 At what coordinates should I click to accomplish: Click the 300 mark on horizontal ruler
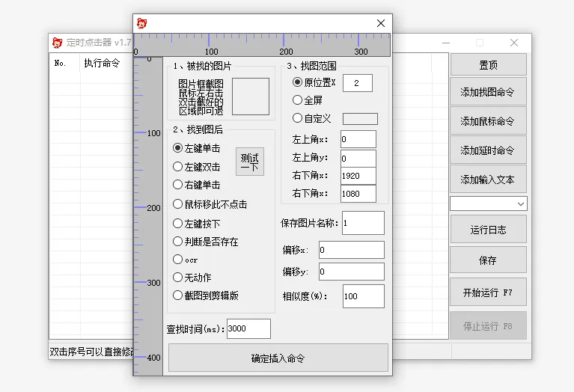point(361,52)
